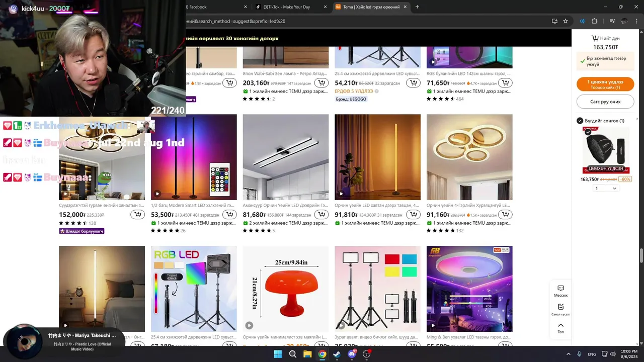Click the ЕРДӨӨ 5 ҮЛДЛЭЭ stock label

(x=354, y=91)
